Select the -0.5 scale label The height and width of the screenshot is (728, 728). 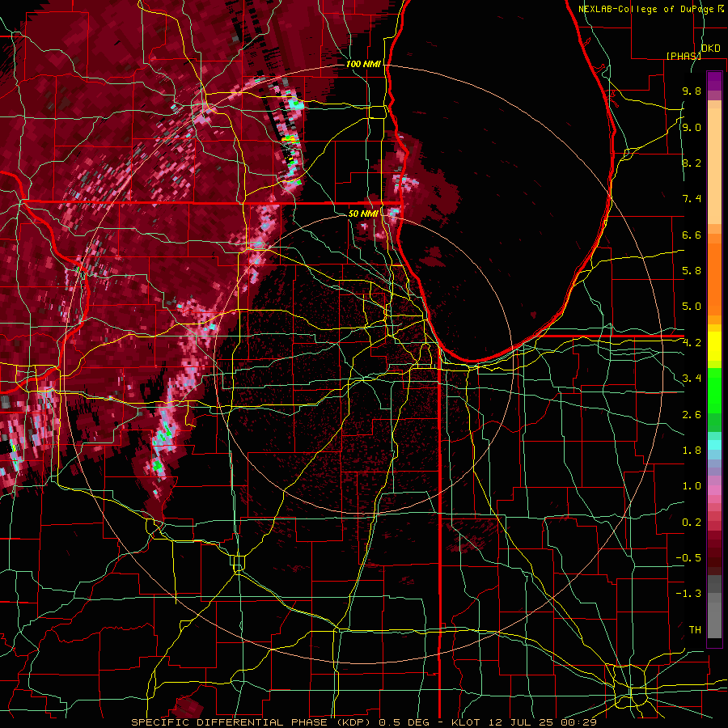click(688, 558)
